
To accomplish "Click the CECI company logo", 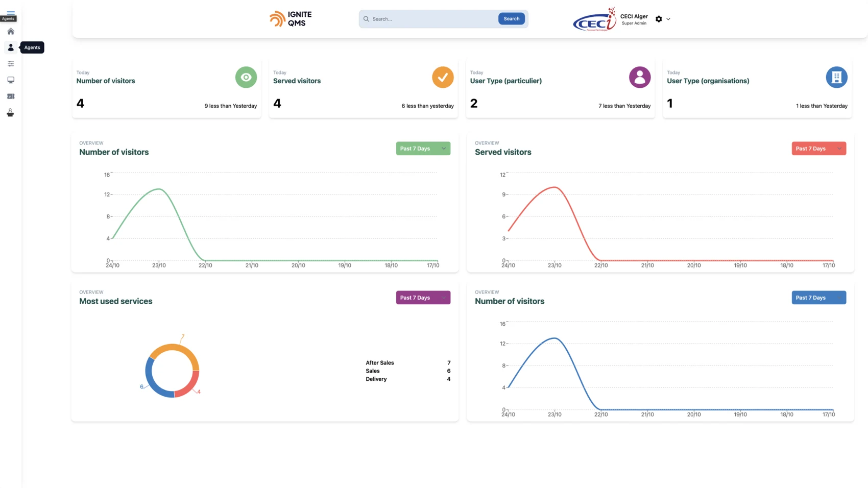I will point(594,19).
